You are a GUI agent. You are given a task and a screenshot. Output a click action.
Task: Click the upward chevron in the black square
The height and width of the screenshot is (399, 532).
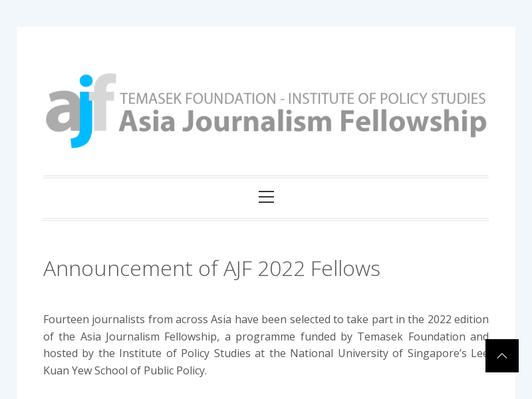click(502, 356)
